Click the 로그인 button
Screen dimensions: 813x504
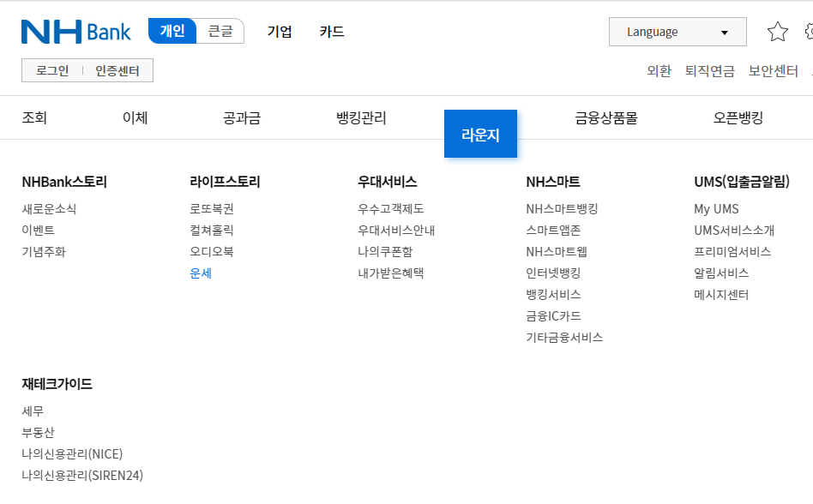coord(52,70)
